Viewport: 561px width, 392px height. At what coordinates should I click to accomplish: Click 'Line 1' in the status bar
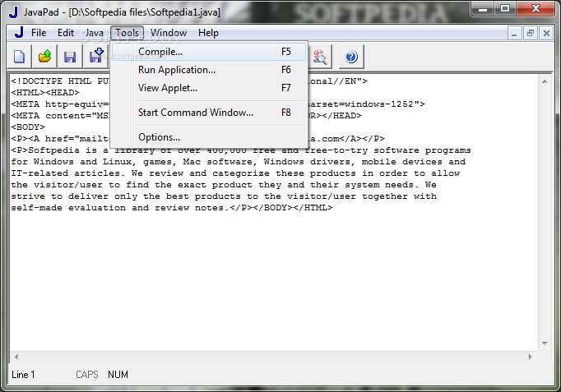23,375
